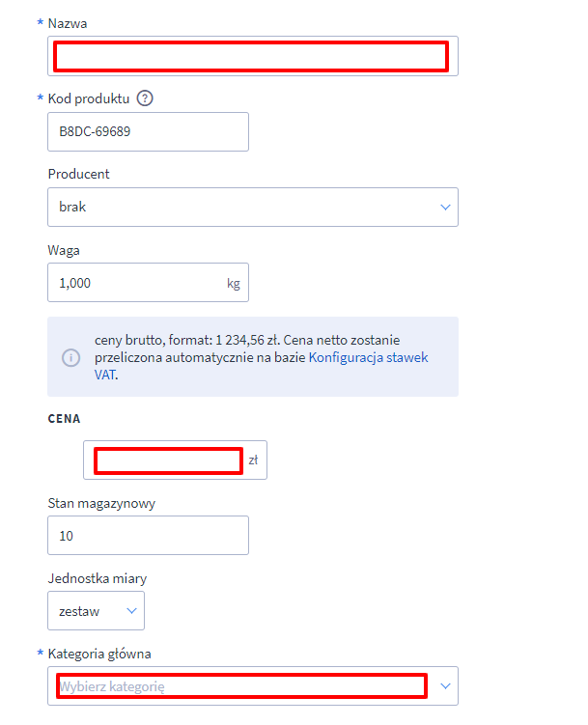The height and width of the screenshot is (725, 588).
Task: Open the Jednostka miary dropdown set to zestaw
Action: (x=97, y=611)
